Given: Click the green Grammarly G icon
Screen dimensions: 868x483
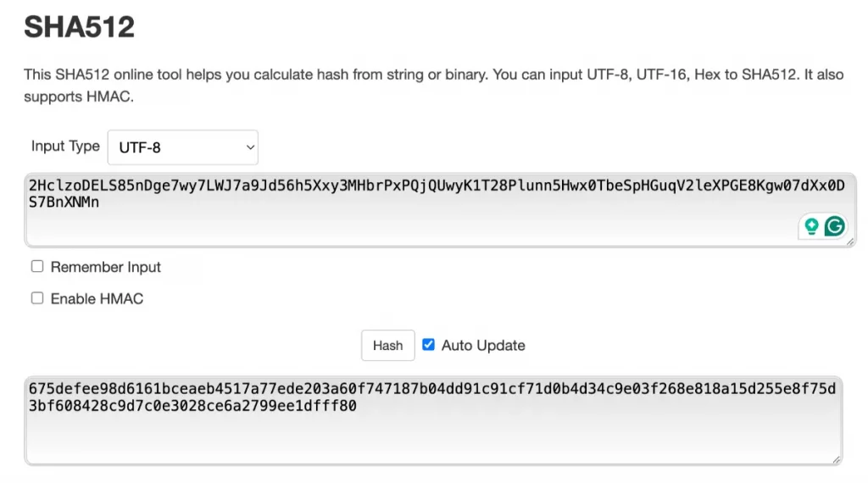Looking at the screenshot, I should (834, 226).
